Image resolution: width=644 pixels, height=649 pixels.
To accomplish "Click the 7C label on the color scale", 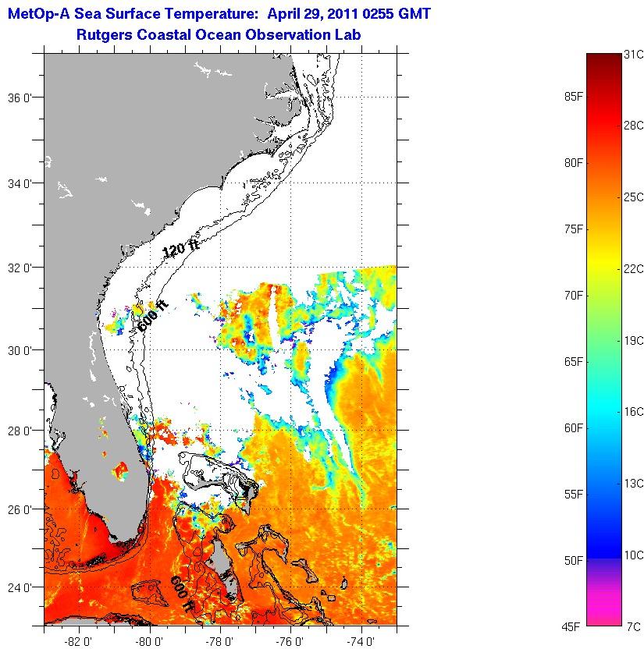I will 634,626.
